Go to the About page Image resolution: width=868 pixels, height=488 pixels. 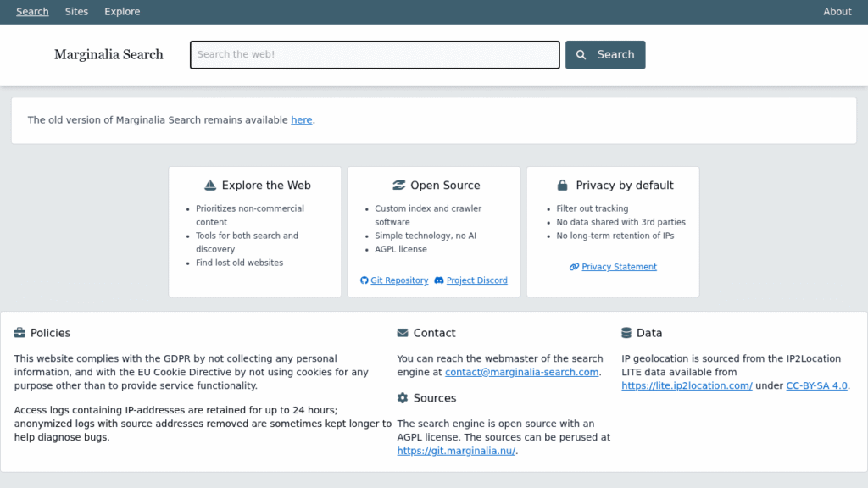click(x=837, y=12)
